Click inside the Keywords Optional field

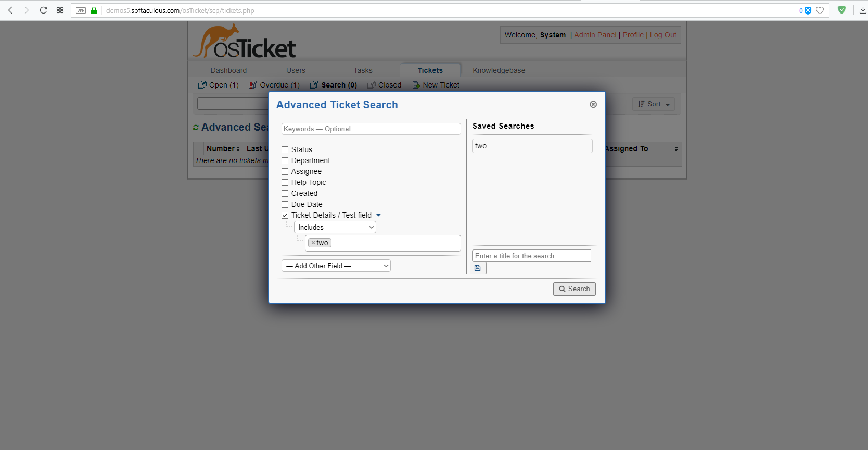371,129
